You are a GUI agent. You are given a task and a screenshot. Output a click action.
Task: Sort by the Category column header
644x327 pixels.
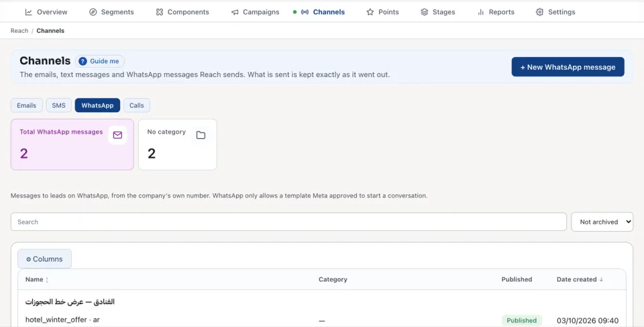(333, 279)
